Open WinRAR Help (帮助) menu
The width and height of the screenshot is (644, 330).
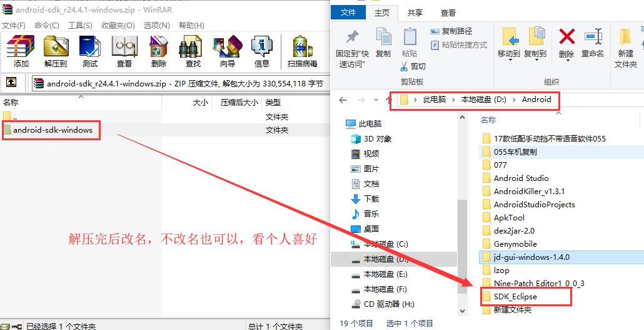pyautogui.click(x=191, y=26)
